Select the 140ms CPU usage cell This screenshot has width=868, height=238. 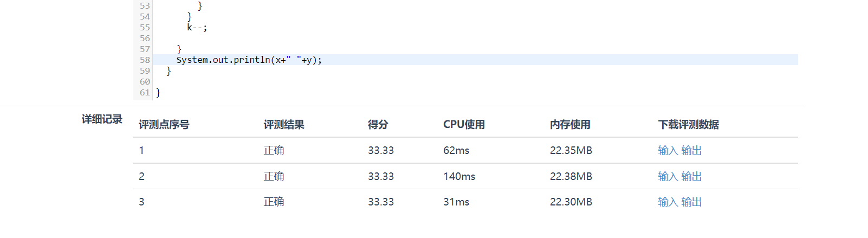click(x=459, y=176)
